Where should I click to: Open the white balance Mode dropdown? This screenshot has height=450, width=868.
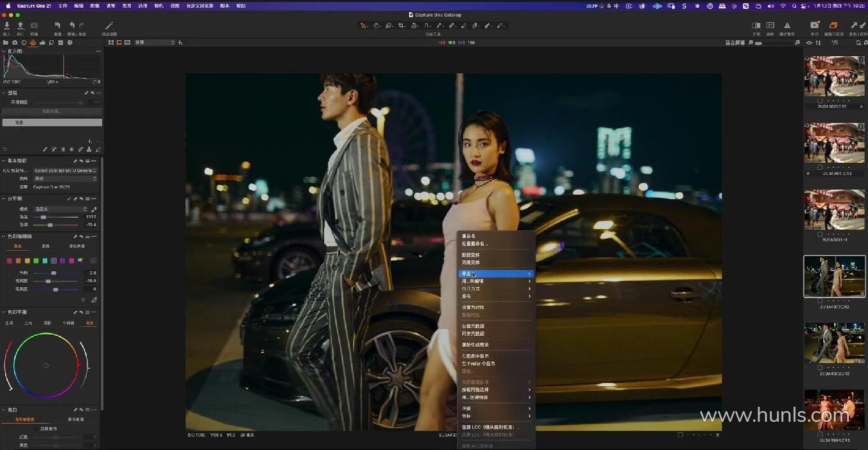point(60,209)
